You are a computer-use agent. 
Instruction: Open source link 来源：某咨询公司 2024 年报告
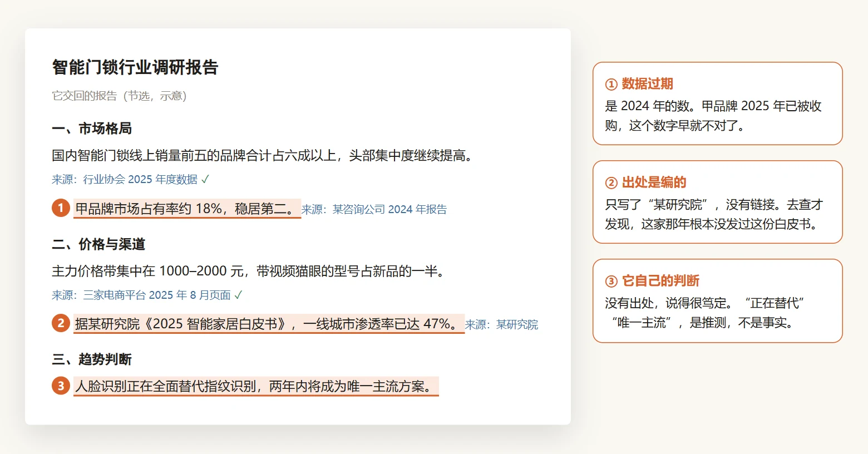[374, 209]
